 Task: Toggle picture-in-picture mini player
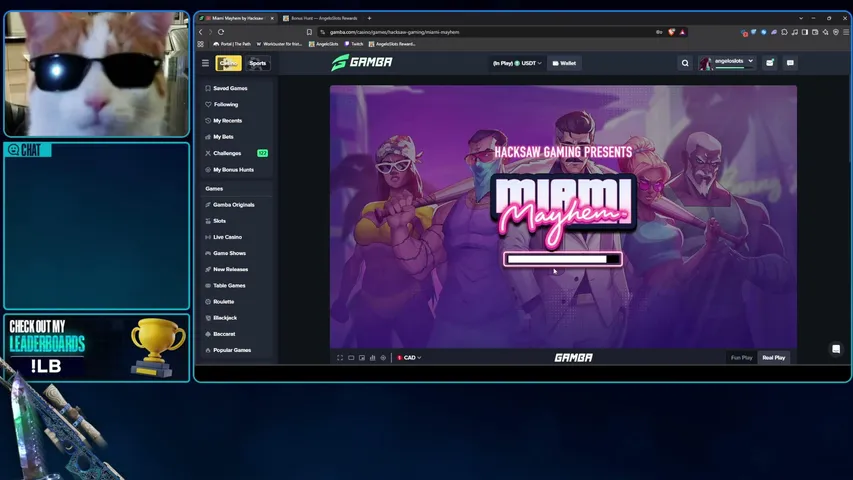pos(362,358)
